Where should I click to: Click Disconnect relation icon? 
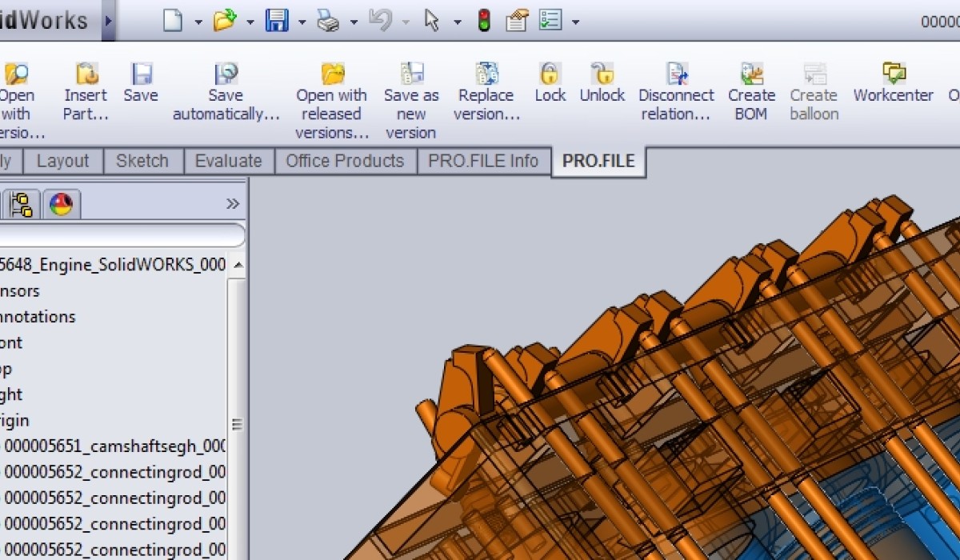[x=676, y=75]
